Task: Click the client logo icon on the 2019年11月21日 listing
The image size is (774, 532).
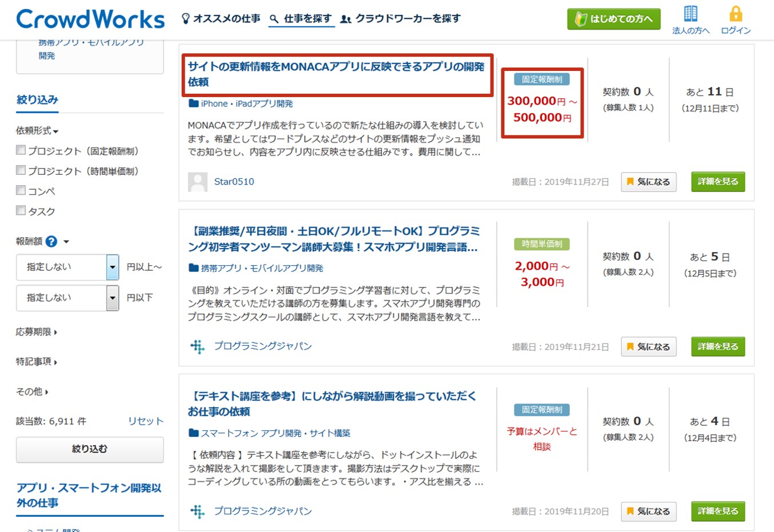Action: point(198,346)
